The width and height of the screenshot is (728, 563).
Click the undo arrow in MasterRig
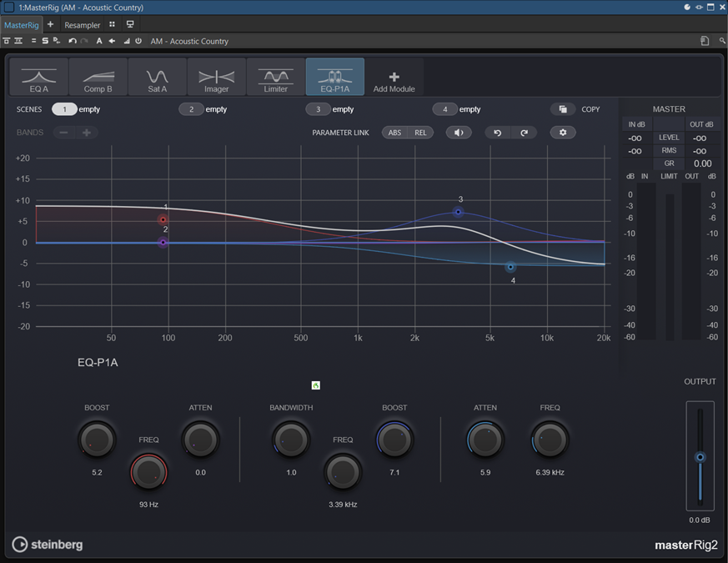(x=498, y=133)
